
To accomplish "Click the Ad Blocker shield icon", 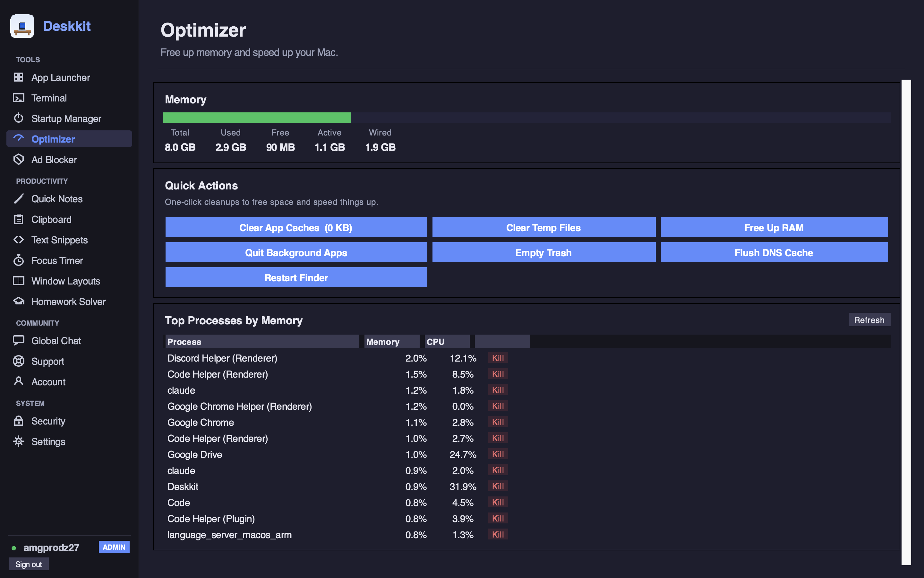I will [x=18, y=159].
